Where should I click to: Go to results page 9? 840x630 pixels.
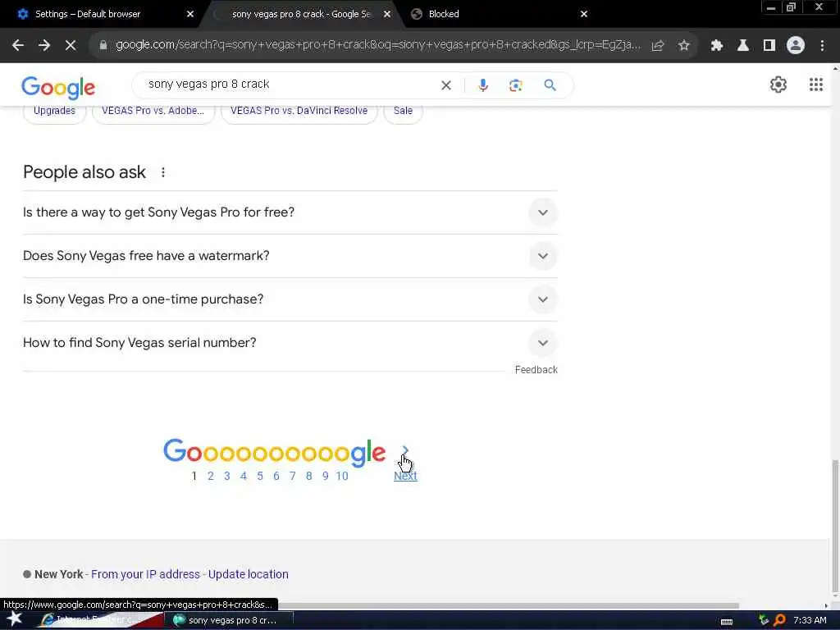point(325,476)
